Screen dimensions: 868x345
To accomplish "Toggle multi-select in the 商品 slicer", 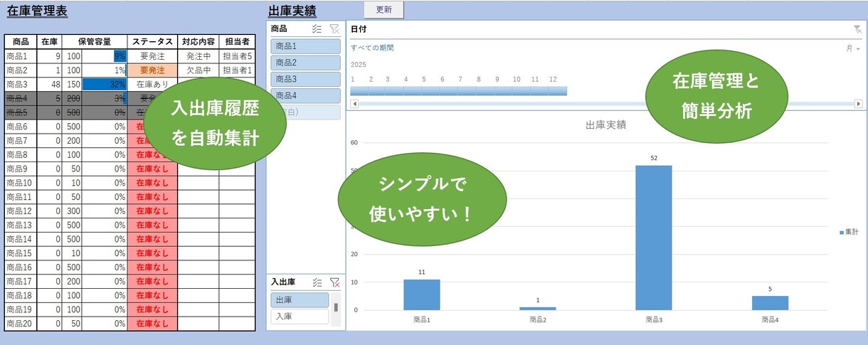I will pos(317,29).
